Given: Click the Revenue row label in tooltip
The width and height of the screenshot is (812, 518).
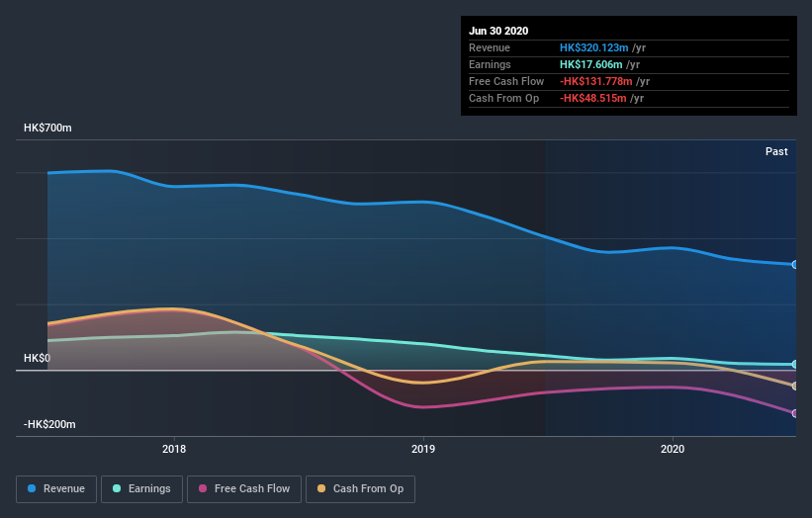Looking at the screenshot, I should pos(490,47).
